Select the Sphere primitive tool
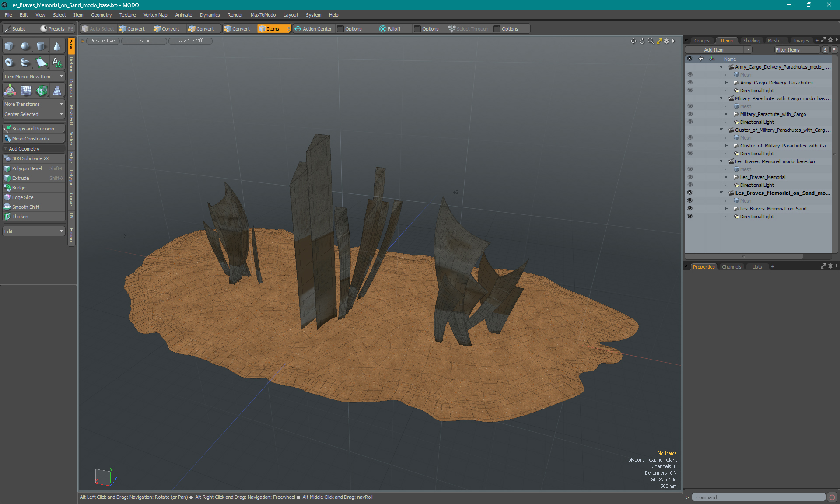This screenshot has height=504, width=840. click(x=25, y=46)
